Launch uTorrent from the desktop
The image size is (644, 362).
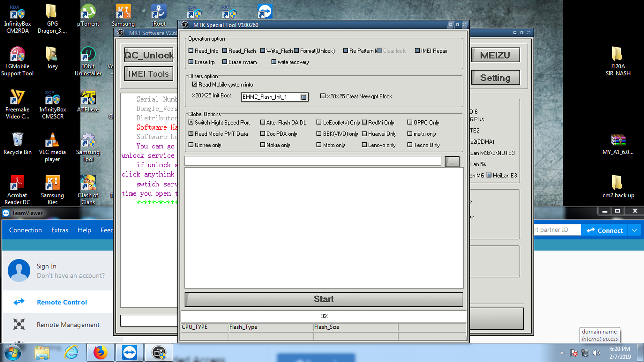click(88, 15)
